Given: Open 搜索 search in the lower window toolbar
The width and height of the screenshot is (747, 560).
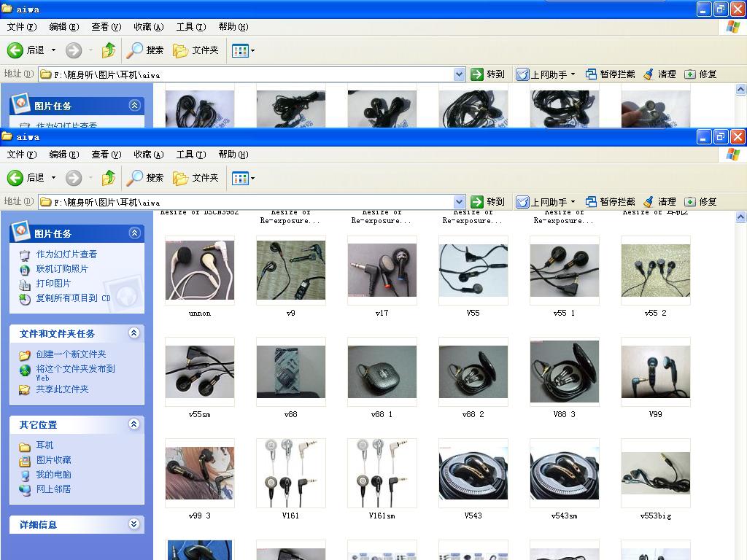Looking at the screenshot, I should coord(145,178).
